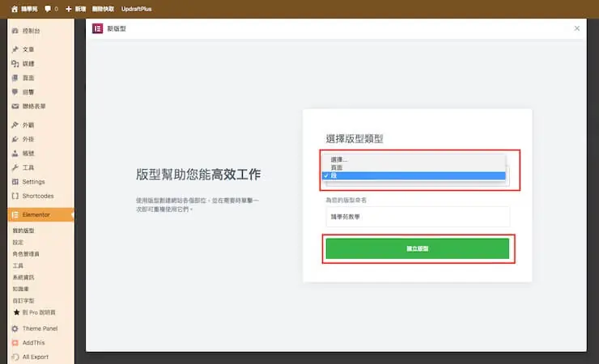Choose the 選擇... option in the dropdown
The image size is (599, 364).
(414, 159)
